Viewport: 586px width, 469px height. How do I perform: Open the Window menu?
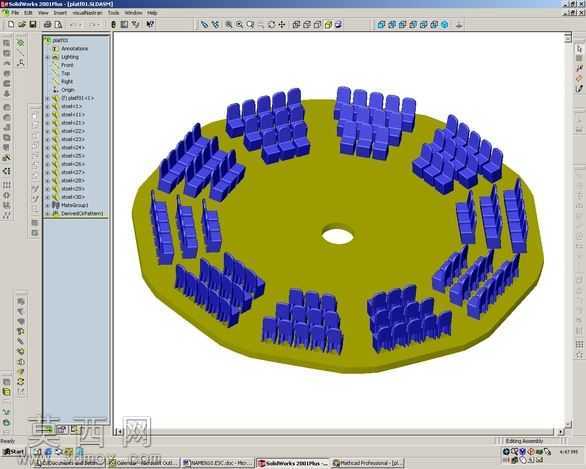click(x=133, y=13)
